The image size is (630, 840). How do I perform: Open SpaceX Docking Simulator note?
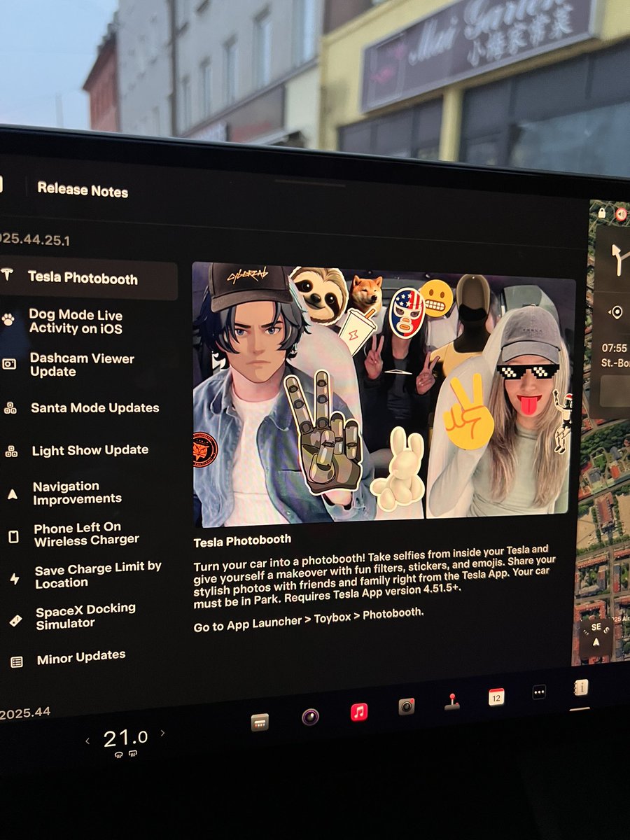click(x=85, y=617)
